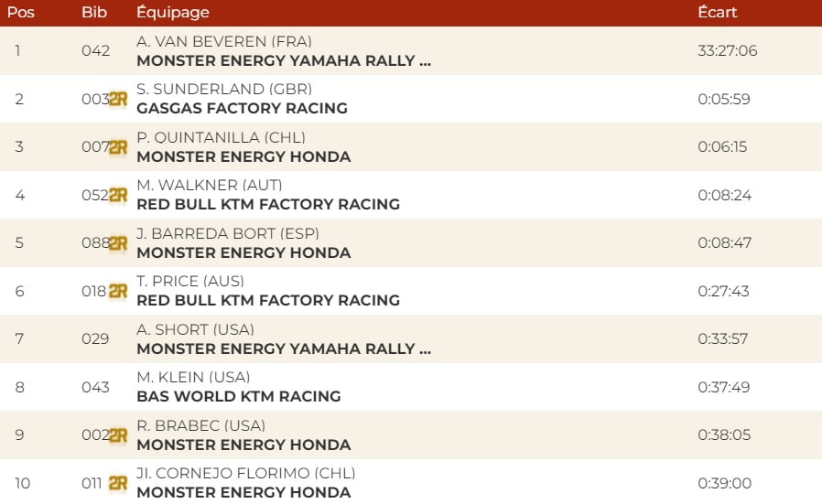The width and height of the screenshot is (822, 504).
Task: Click Bas World KTM Racing team
Action: (x=238, y=396)
